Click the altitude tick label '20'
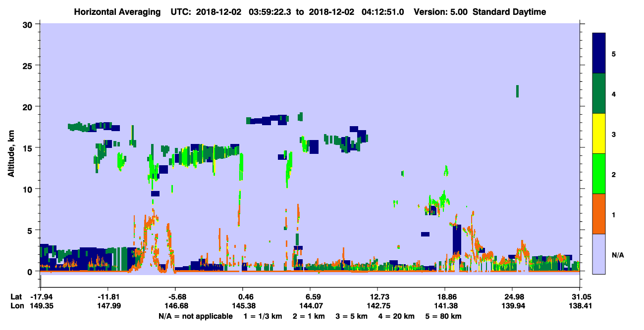Viewport: 644px width, 330px height. [29, 106]
